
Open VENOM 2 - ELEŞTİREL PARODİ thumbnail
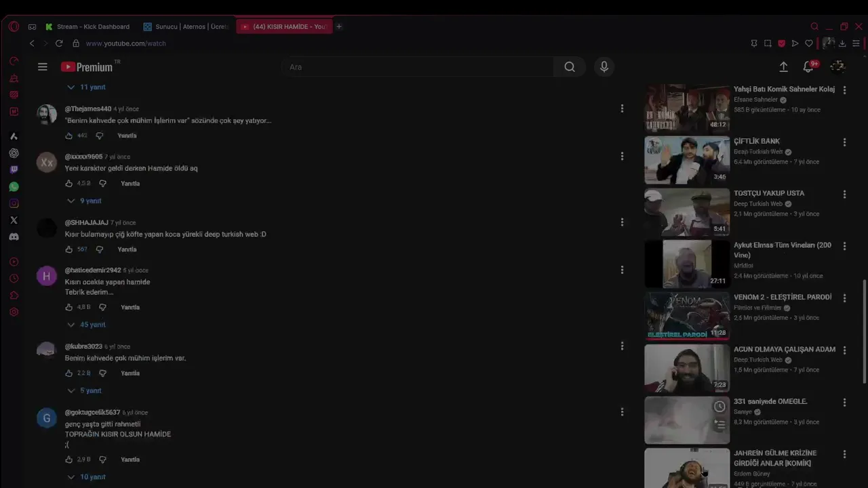click(x=687, y=316)
